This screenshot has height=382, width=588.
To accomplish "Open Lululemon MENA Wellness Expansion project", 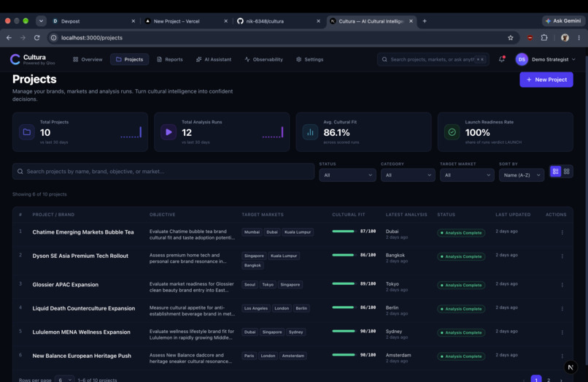I will tap(82, 332).
